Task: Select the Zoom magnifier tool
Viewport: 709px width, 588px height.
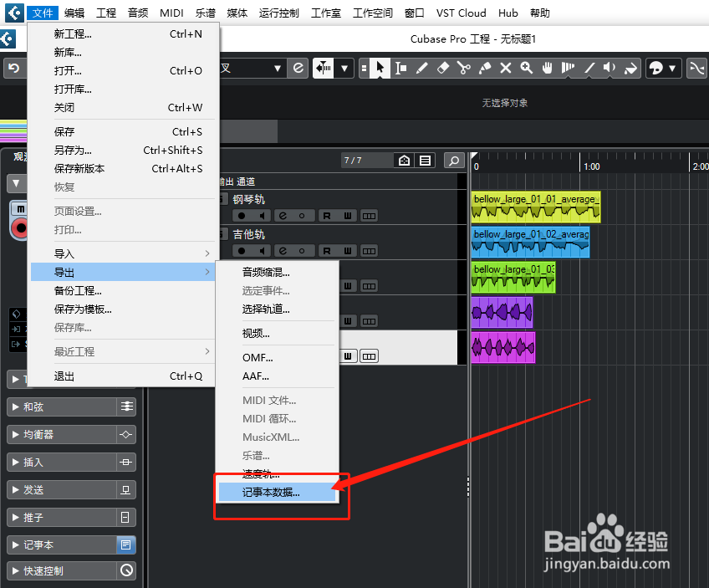Action: 527,69
